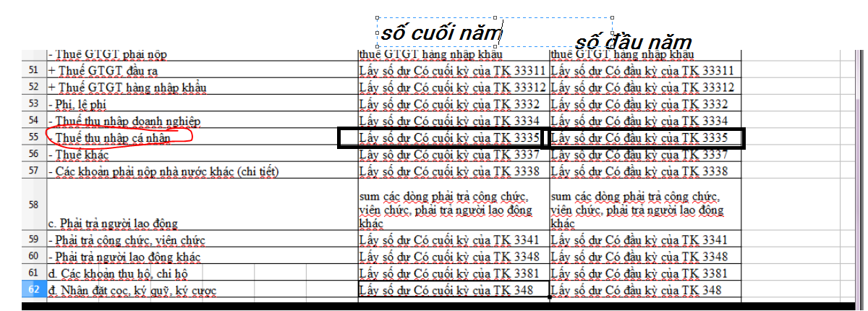868x311 pixels.
Task: Click cell '- Phải trả người lao động khác'
Action: [203, 256]
